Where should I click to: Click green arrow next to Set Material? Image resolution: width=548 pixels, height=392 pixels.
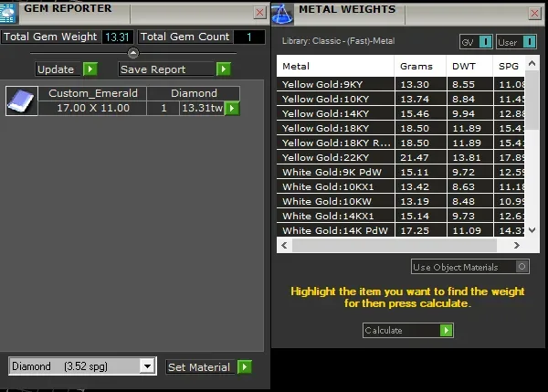coord(245,366)
